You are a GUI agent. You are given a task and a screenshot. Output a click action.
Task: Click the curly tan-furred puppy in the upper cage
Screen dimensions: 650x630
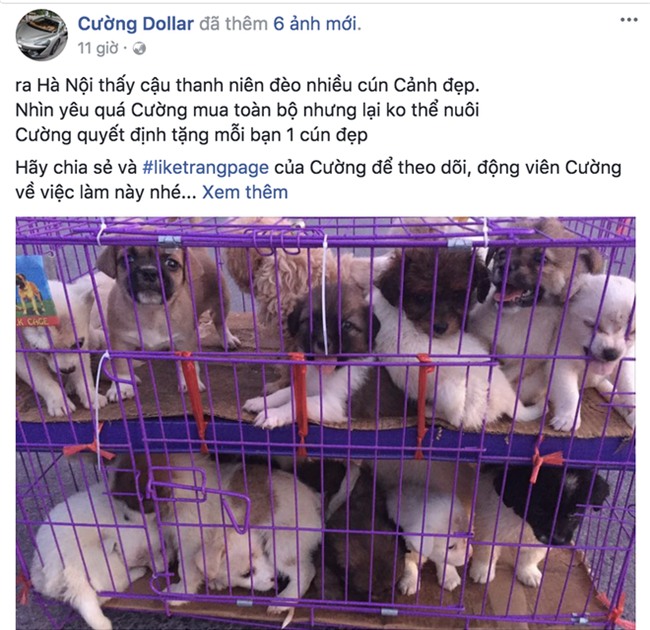(x=282, y=282)
